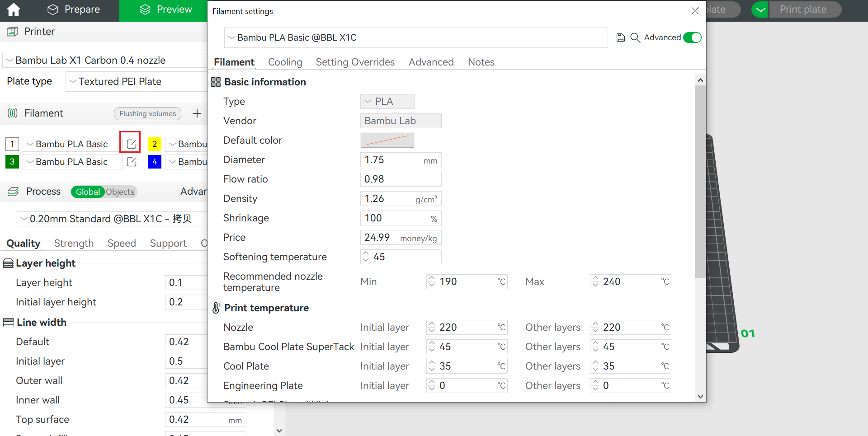
Task: Open process preset 0.20mm Standard dropdown
Action: tap(112, 219)
